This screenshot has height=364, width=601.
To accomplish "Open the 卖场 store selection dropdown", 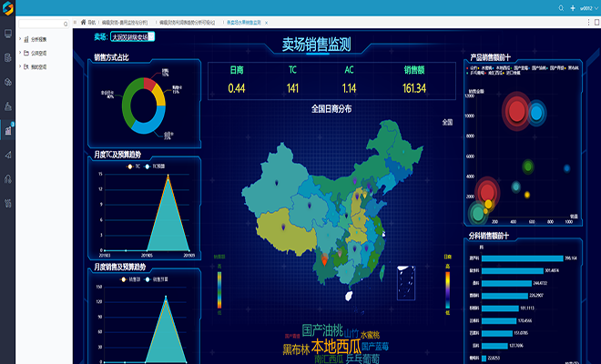I will (132, 37).
